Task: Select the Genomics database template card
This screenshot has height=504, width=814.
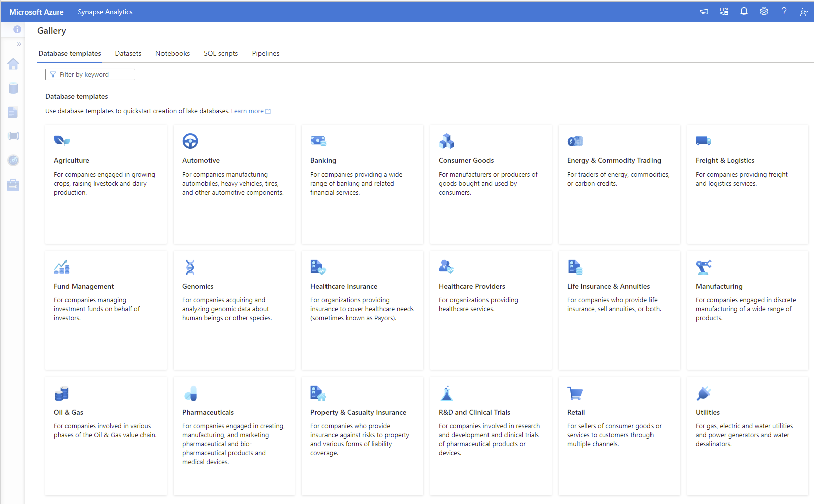Action: click(x=234, y=310)
